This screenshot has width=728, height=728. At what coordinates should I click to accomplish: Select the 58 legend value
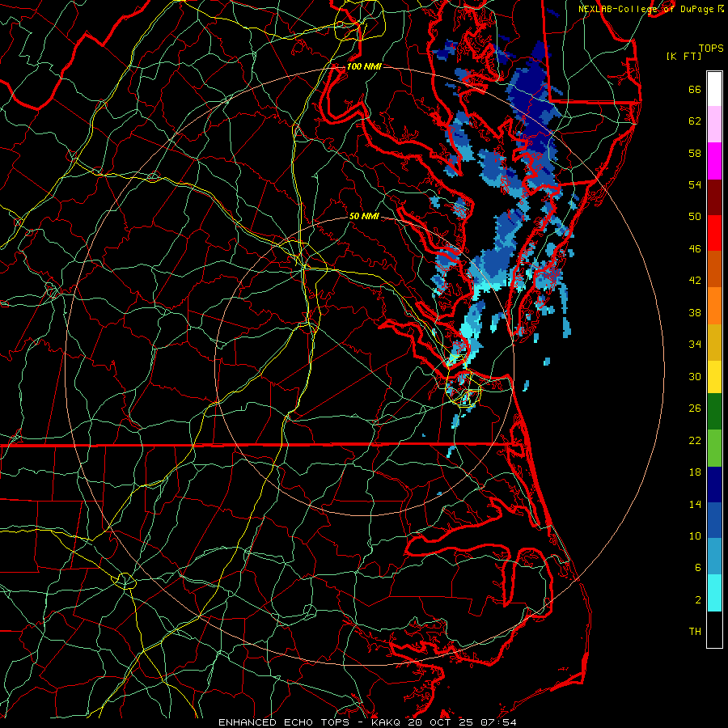695,153
